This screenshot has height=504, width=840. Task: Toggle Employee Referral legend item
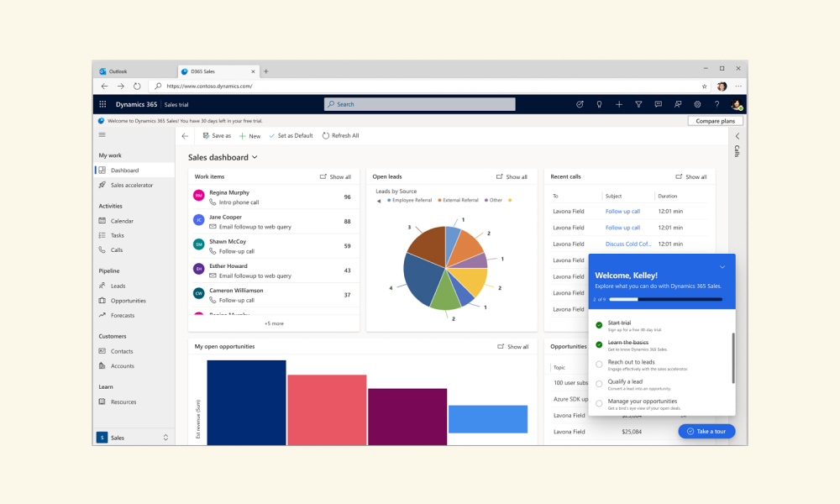(409, 200)
